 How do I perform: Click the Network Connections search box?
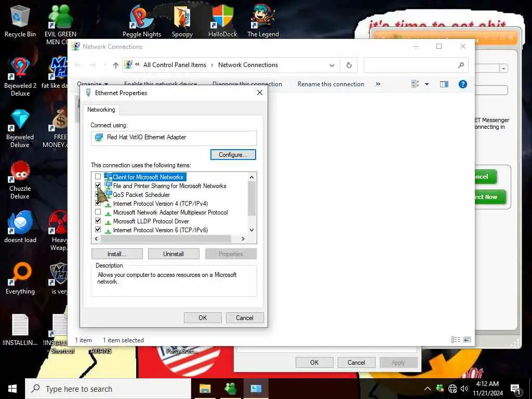pyautogui.click(x=416, y=65)
